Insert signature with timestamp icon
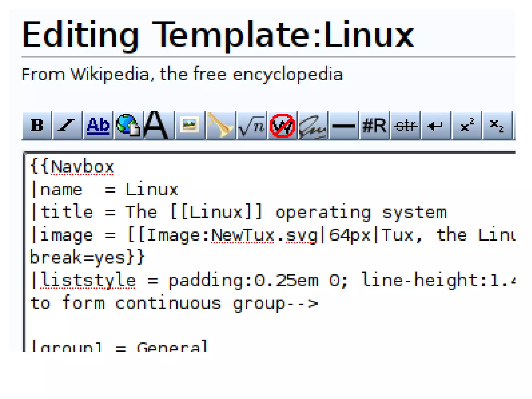The image size is (532, 399). pyautogui.click(x=312, y=126)
